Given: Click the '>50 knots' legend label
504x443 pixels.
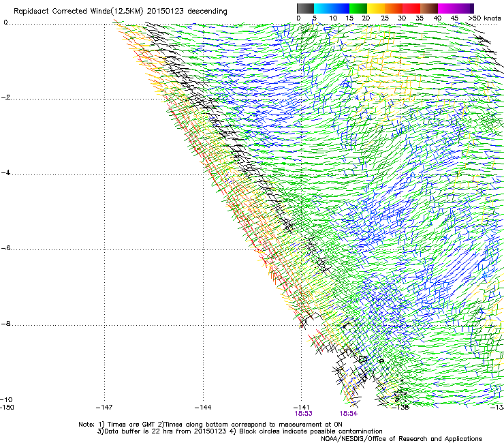Looking at the screenshot, I should [x=484, y=18].
